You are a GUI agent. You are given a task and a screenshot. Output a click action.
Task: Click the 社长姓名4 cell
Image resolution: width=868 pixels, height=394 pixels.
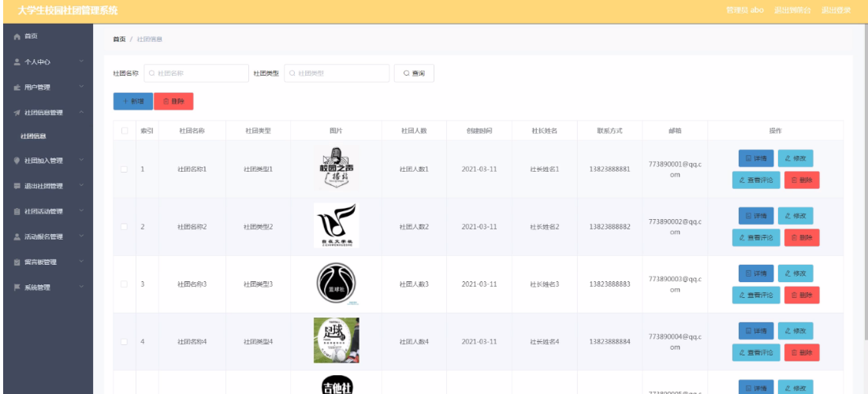click(545, 342)
